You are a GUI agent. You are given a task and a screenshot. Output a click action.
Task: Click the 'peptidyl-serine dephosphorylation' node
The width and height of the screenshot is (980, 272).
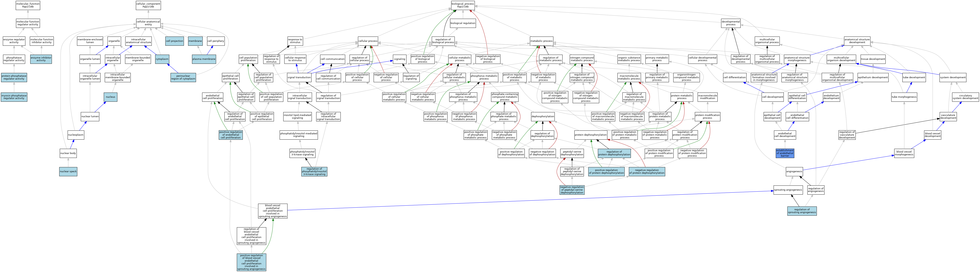click(x=572, y=153)
